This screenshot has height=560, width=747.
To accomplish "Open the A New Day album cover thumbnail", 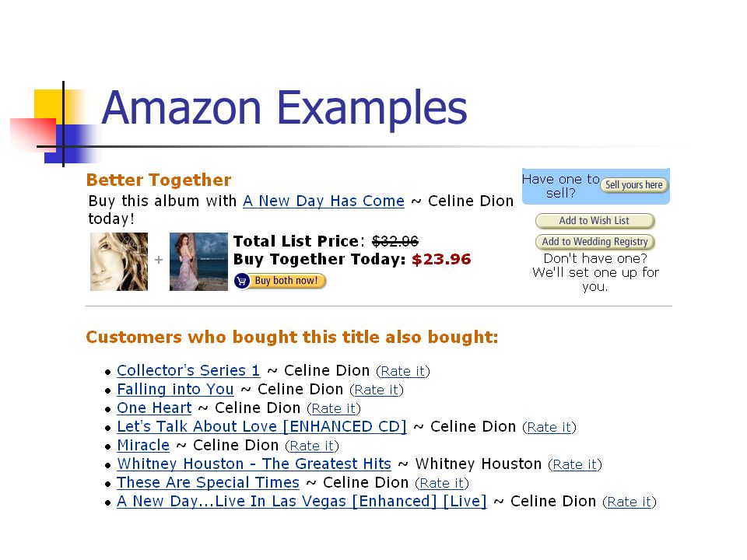I will [x=198, y=261].
